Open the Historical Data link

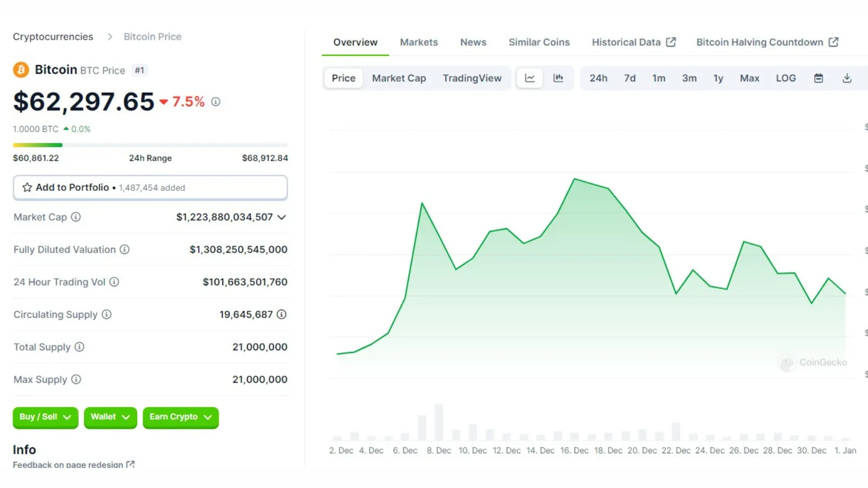[x=633, y=42]
